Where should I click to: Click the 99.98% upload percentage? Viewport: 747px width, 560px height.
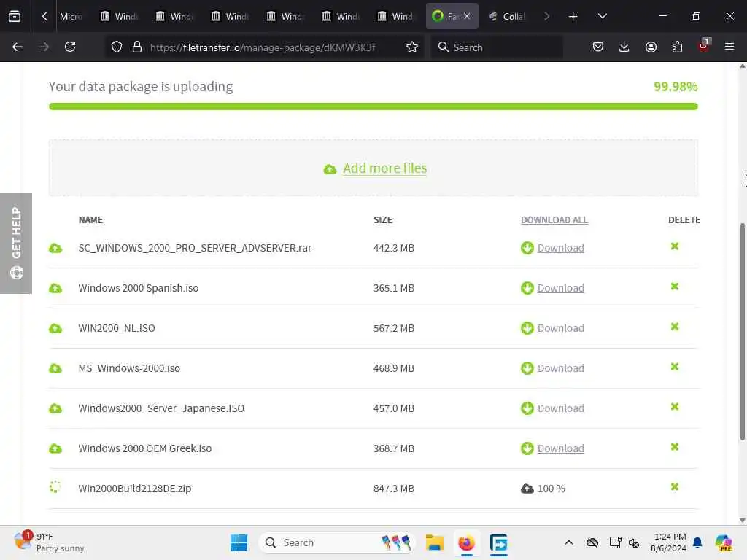[676, 87]
